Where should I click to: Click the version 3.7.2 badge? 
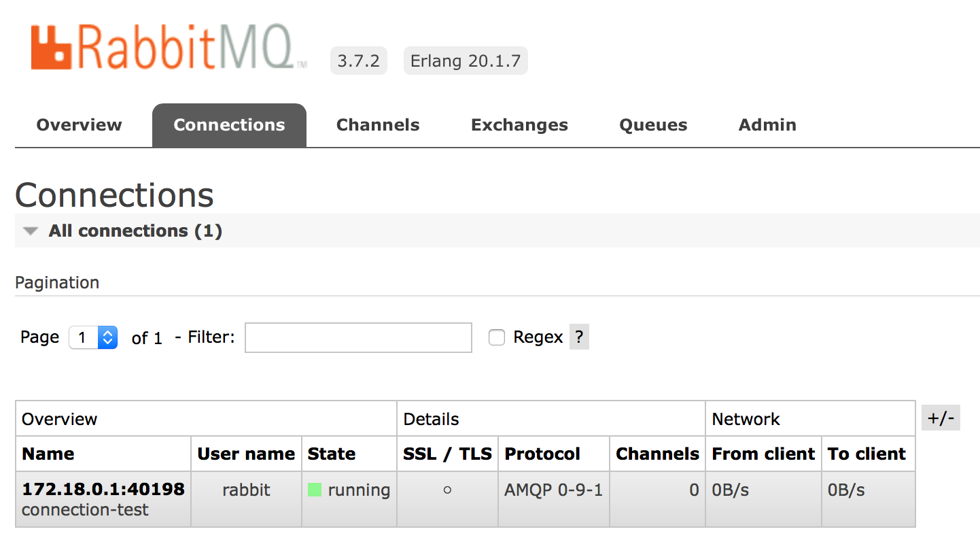358,61
